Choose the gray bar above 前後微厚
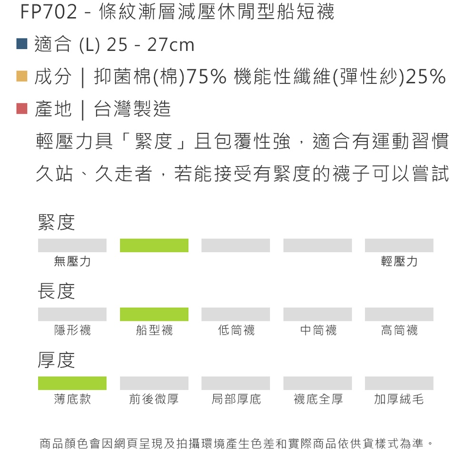 154,383
